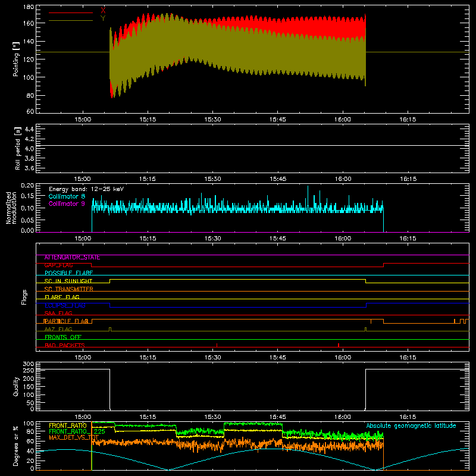Click the 16:15 tick under the Pointing plot
Image resolution: width=476 pixels, height=476 pixels.
point(408,120)
